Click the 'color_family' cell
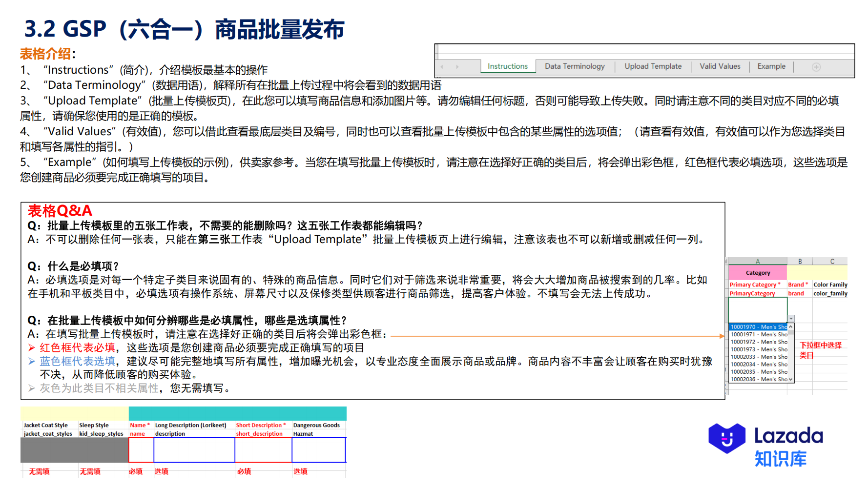 point(830,293)
